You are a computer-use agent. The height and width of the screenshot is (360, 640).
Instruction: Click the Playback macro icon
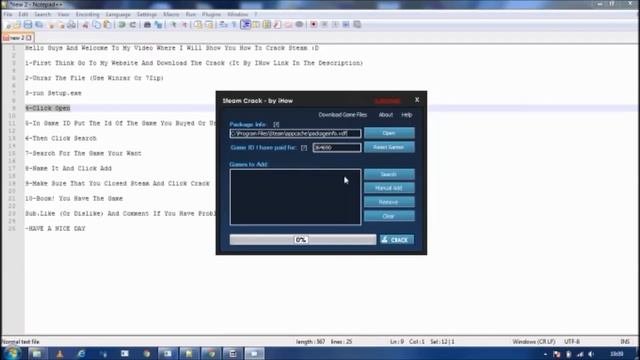[x=335, y=25]
